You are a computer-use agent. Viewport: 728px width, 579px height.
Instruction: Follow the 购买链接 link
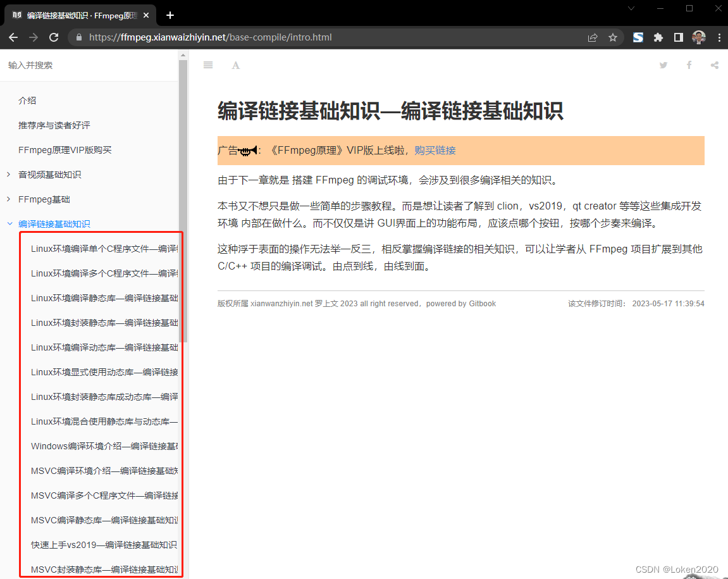click(x=435, y=150)
